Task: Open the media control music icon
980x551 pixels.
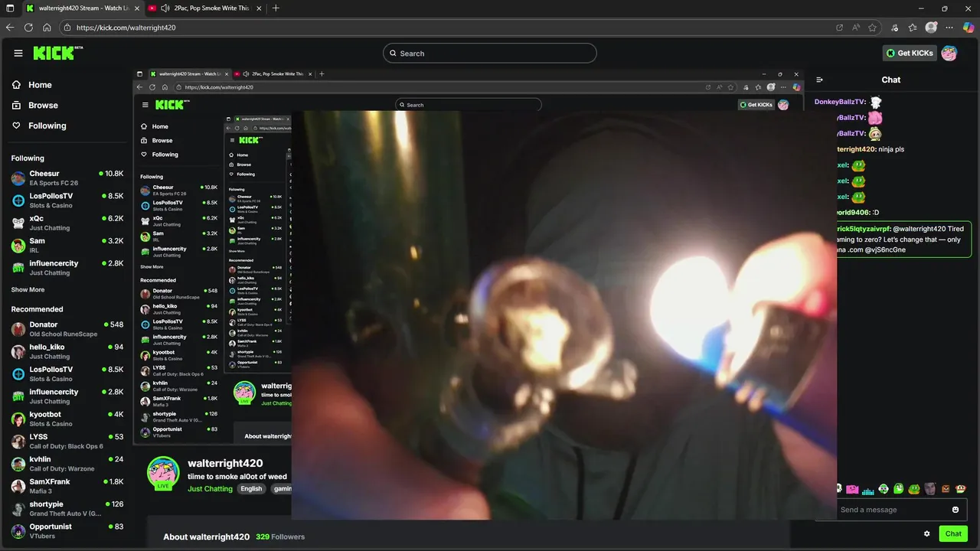Action: point(895,28)
